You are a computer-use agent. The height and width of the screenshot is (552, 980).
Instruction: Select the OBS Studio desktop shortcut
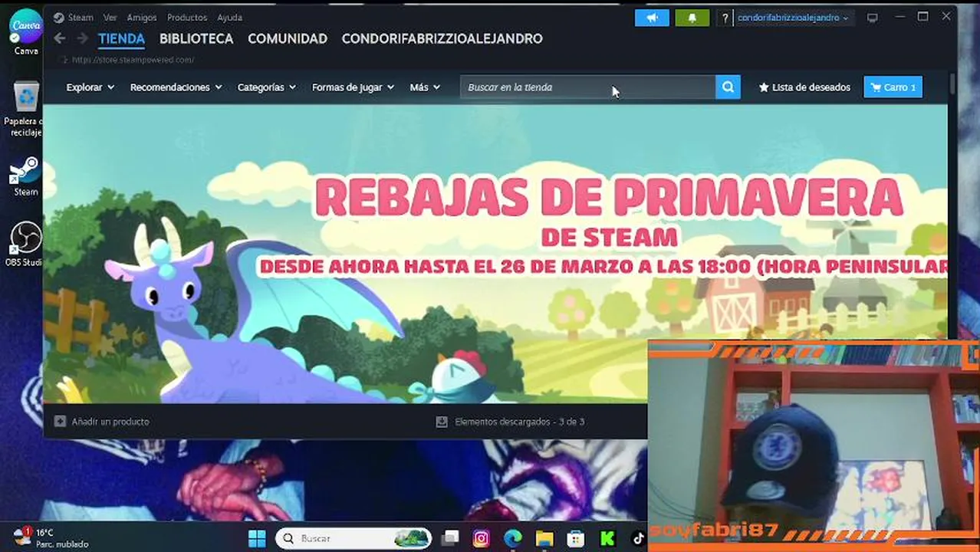point(25,244)
